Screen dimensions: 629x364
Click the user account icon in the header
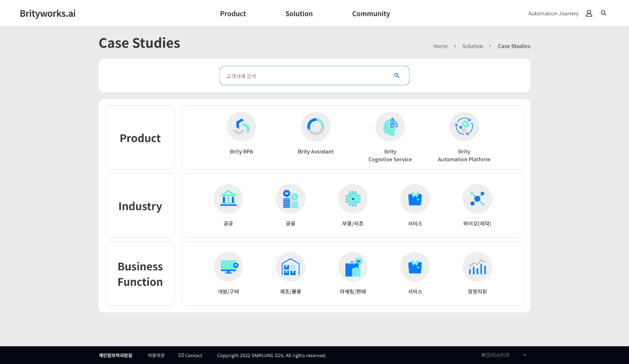point(589,13)
